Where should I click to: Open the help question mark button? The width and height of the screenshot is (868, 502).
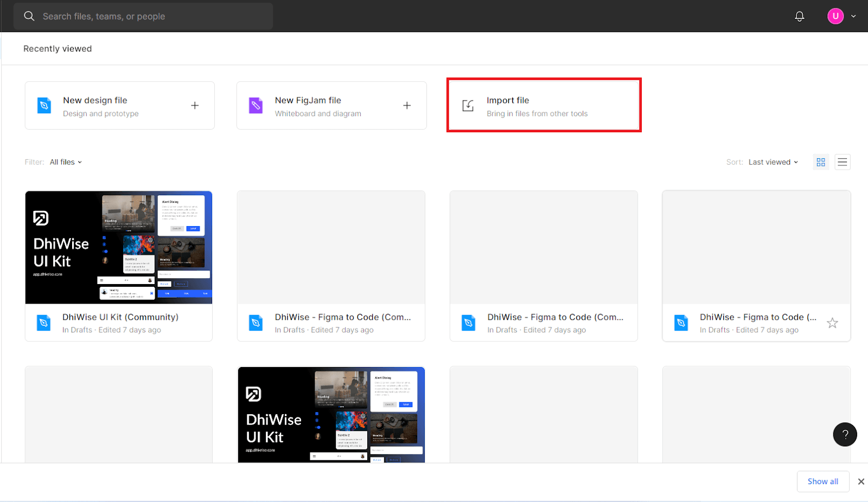[845, 434]
